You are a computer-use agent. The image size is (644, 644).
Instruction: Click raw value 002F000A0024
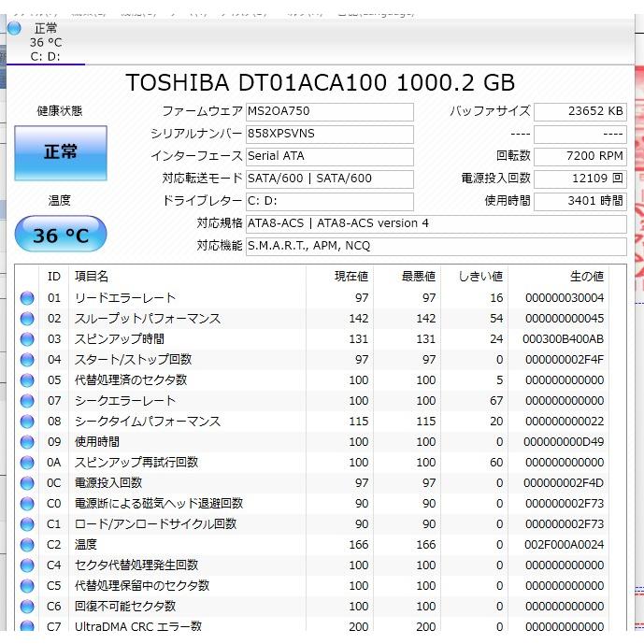tap(564, 545)
